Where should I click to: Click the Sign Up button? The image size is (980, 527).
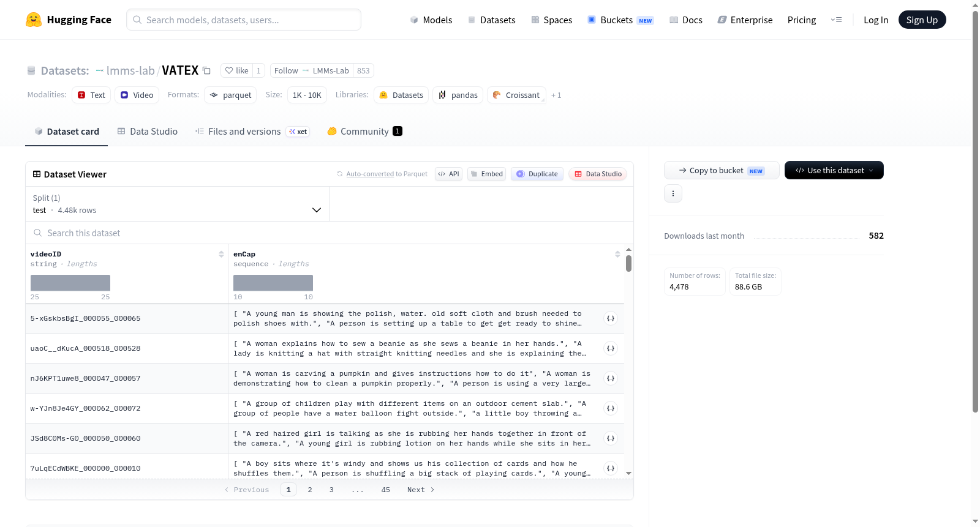tap(922, 20)
